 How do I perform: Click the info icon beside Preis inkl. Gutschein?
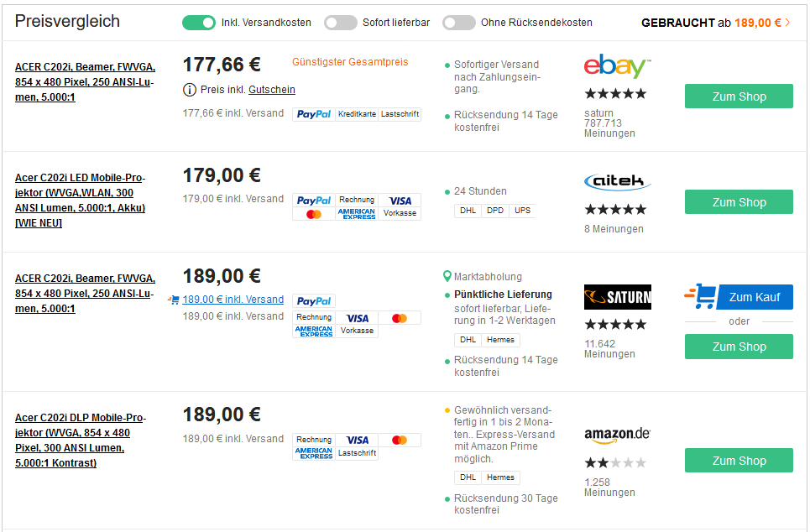pyautogui.click(x=190, y=90)
